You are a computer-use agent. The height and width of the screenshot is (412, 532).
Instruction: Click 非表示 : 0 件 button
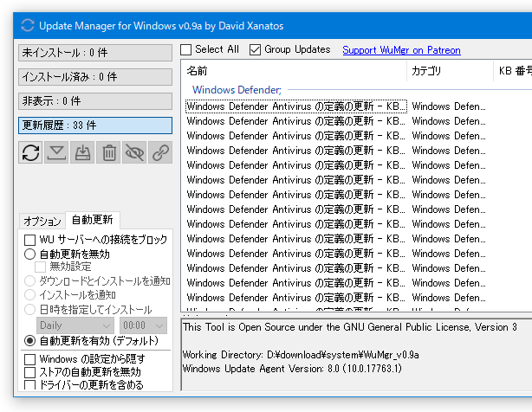point(95,101)
